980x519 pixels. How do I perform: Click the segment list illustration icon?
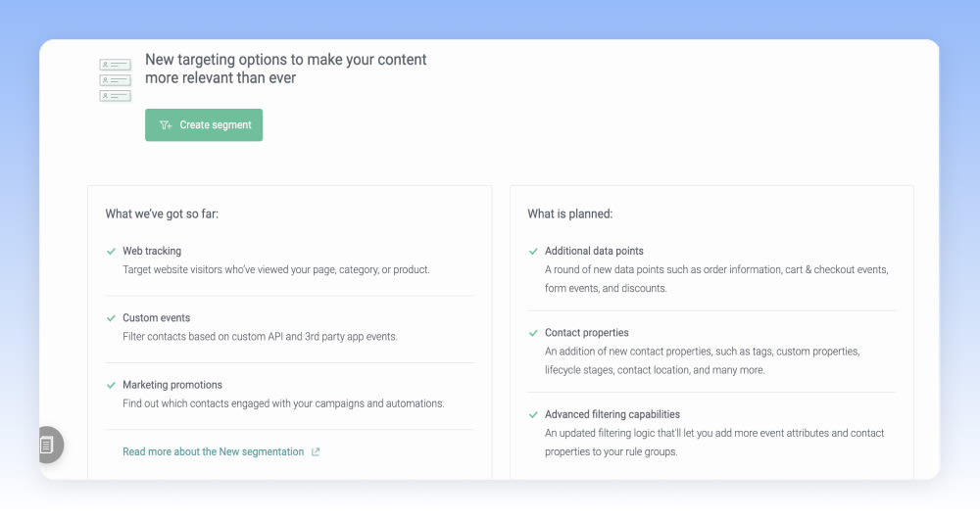[x=115, y=80]
